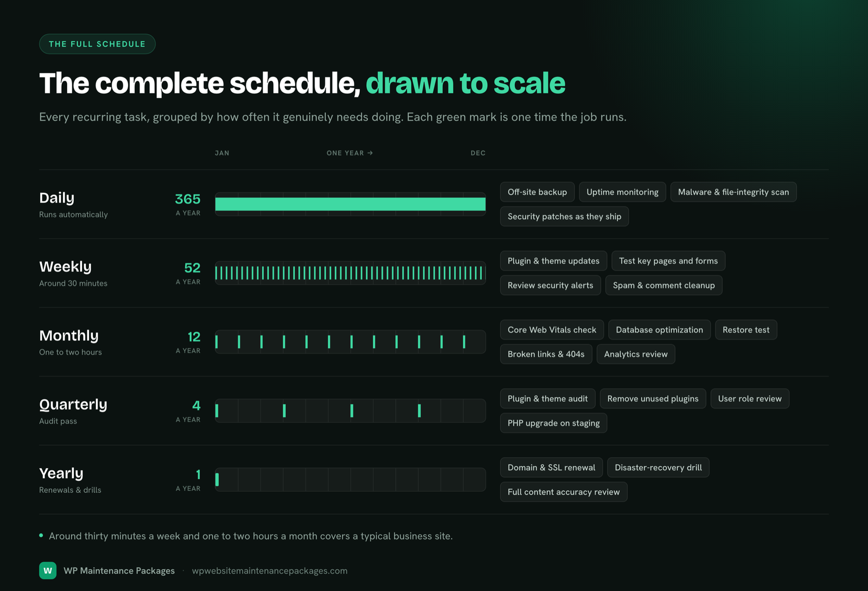868x591 pixels.
Task: Click the Core Web Vitals check tag
Action: pyautogui.click(x=552, y=330)
